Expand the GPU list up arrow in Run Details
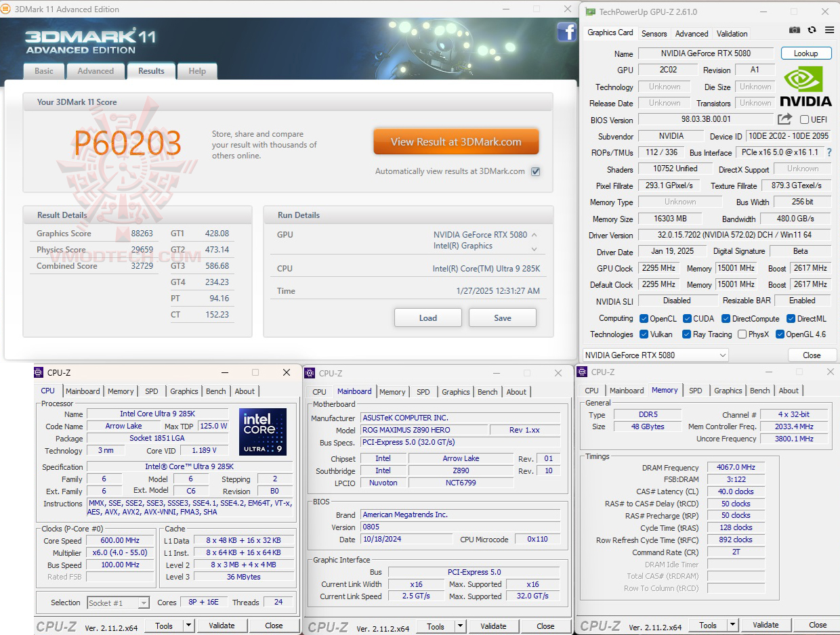 pos(534,235)
